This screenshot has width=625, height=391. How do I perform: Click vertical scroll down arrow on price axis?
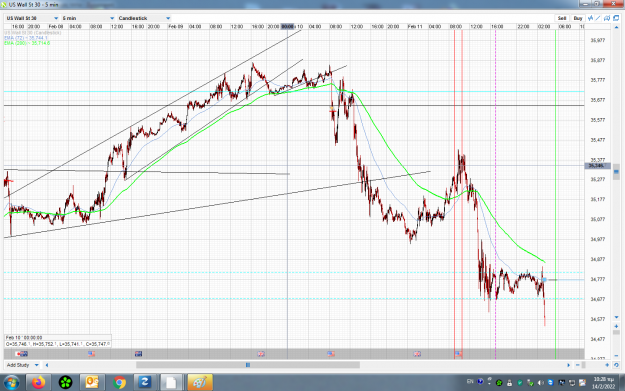(x=616, y=317)
